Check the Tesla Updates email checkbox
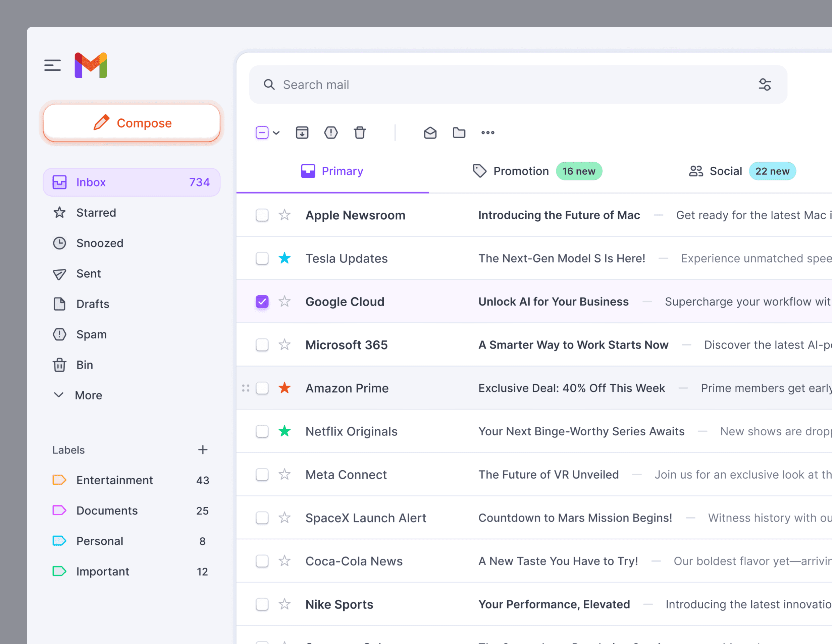832x644 pixels. (x=262, y=258)
